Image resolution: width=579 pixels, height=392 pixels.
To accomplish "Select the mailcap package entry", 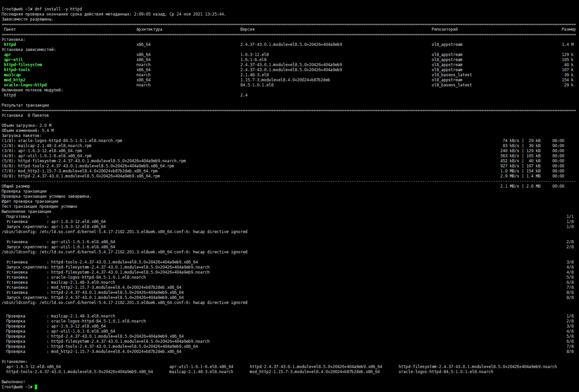I will pos(12,75).
